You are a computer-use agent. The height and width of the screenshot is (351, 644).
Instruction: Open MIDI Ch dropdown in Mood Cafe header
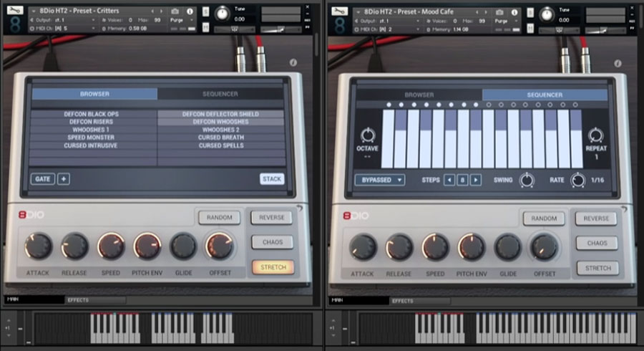(x=387, y=29)
